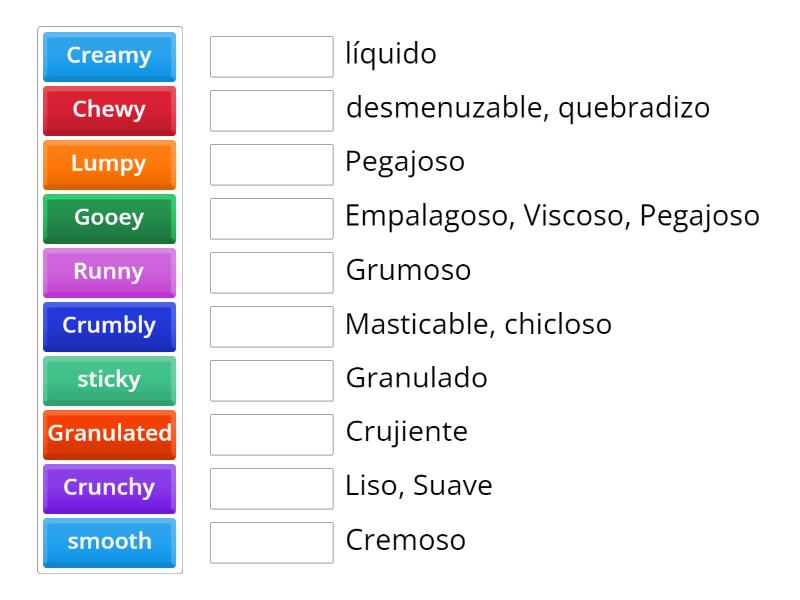This screenshot has height=600, width=800.
Task: Select the slot next to Grumoso
Action: pos(271,272)
